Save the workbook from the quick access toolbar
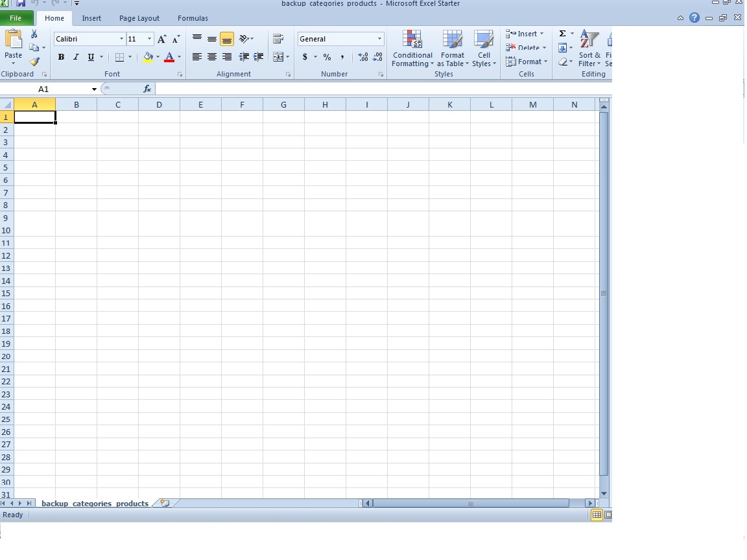The width and height of the screenshot is (747, 560). 21,3
